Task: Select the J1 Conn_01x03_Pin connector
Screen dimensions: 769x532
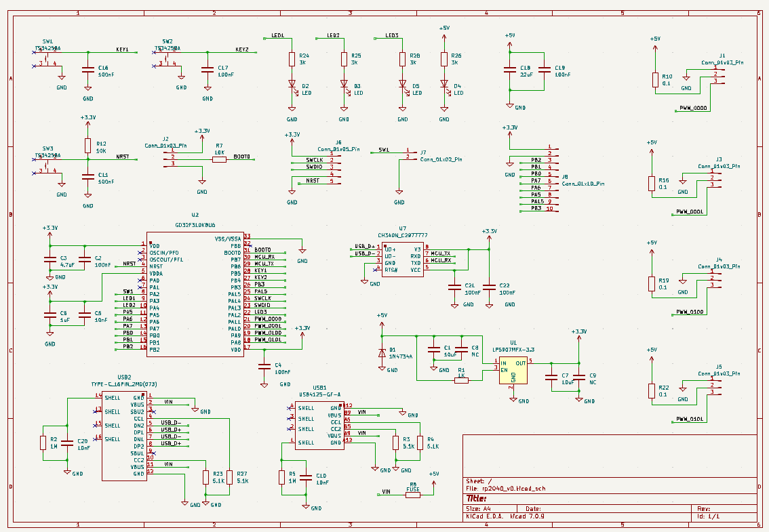Action: click(x=719, y=75)
